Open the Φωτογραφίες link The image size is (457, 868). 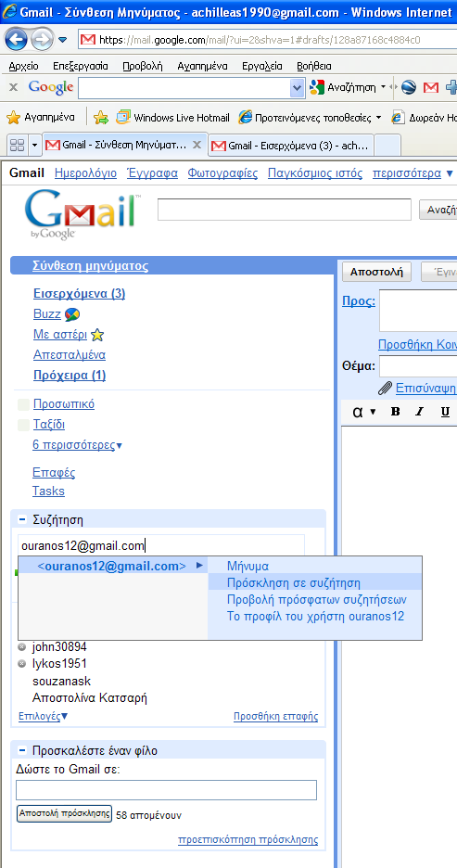[x=223, y=173]
